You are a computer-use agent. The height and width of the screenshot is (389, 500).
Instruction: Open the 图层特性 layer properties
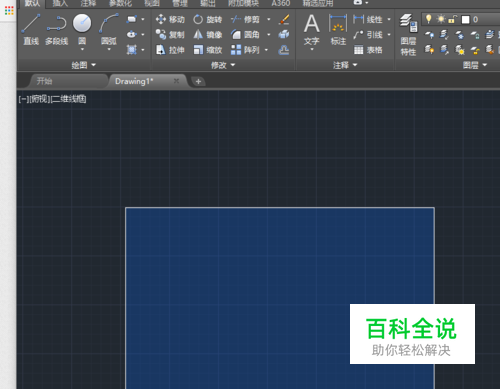coord(409,35)
